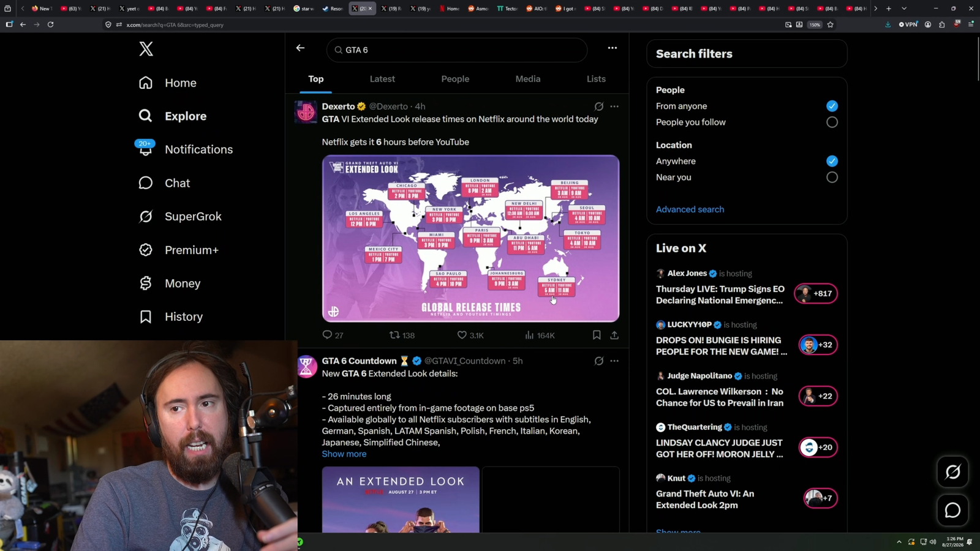Viewport: 980px width, 551px height.
Task: Open GTA 6 Countdown avatar
Action: (x=306, y=367)
